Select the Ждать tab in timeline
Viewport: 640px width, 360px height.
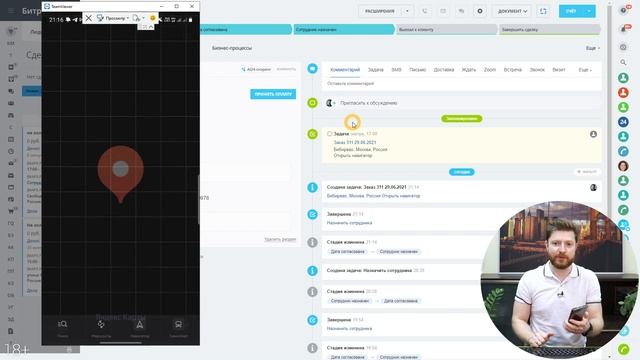pos(469,70)
